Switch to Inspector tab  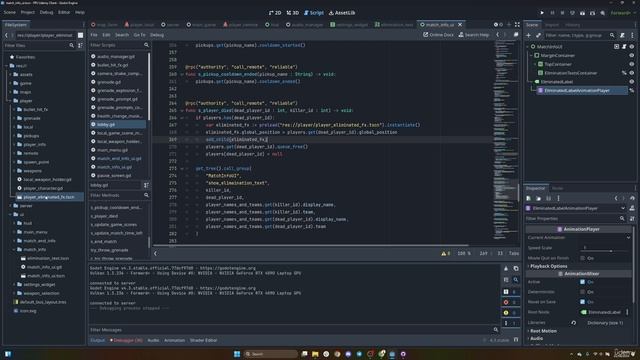(535, 189)
